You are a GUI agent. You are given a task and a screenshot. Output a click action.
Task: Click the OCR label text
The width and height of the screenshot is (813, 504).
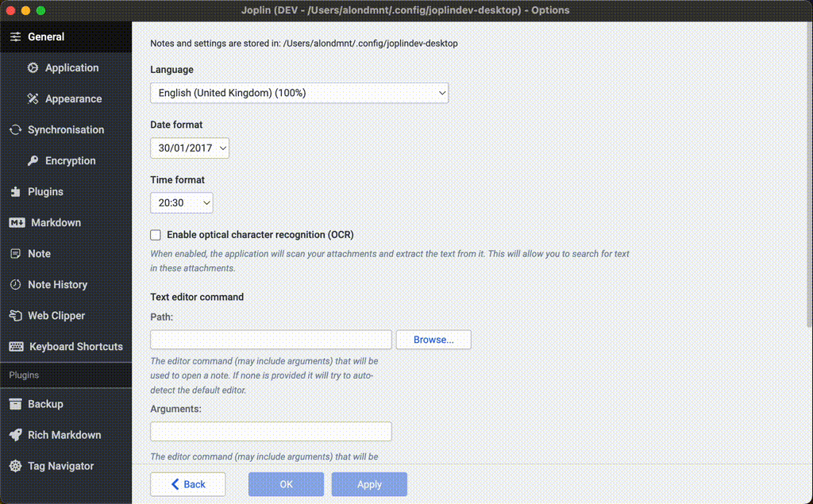click(260, 235)
